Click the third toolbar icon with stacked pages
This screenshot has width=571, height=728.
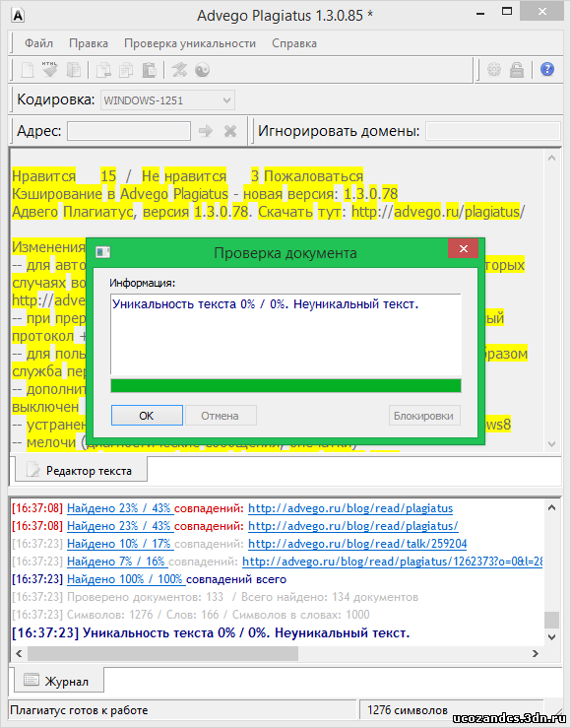click(x=74, y=70)
